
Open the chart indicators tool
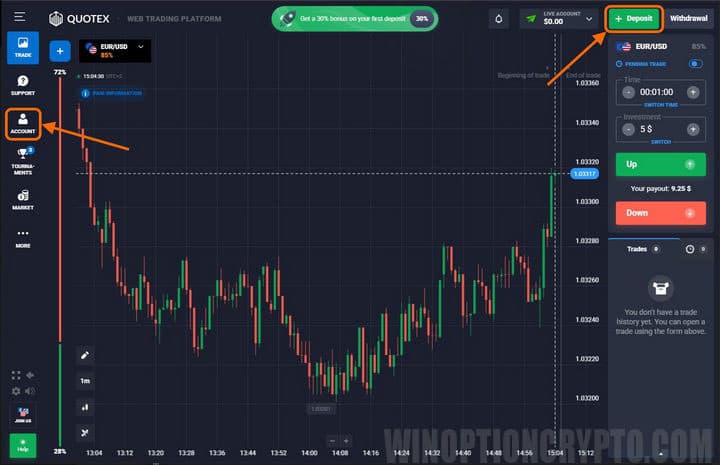(85, 407)
